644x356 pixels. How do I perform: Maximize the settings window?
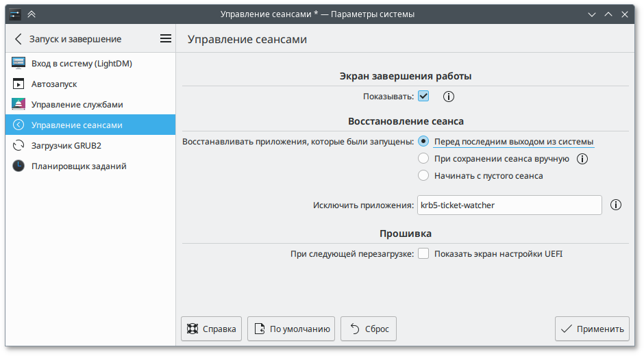coord(608,14)
